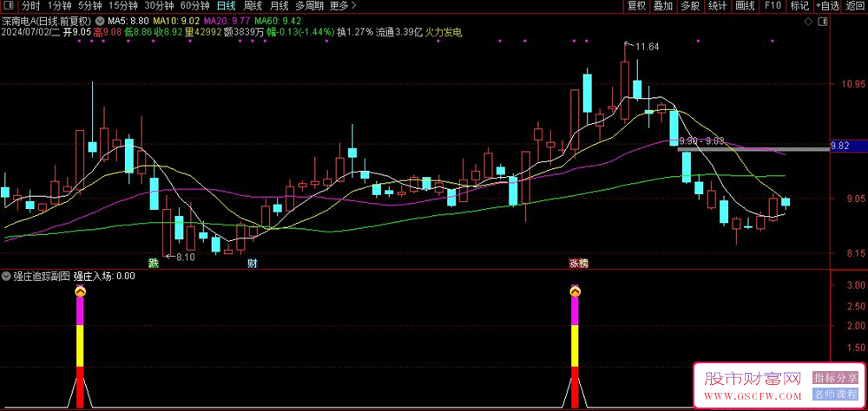This screenshot has width=868, height=411.
Task: Select the 60分钟 period tab
Action: coord(194,6)
